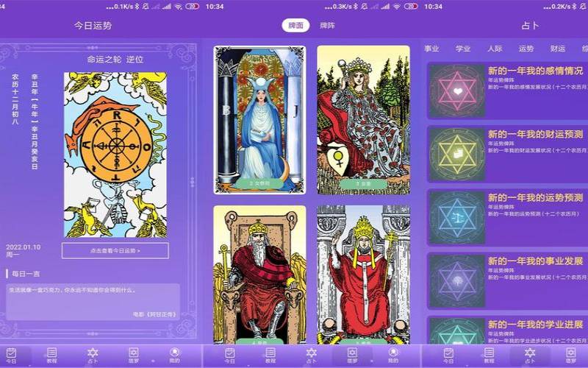This screenshot has height=368, width=588.
Task: Open 新的一年我的感情情况 reading
Action: [x=536, y=71]
